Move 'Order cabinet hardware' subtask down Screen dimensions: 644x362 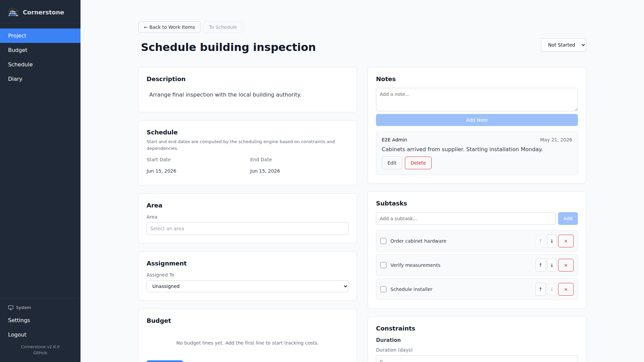[552, 241]
